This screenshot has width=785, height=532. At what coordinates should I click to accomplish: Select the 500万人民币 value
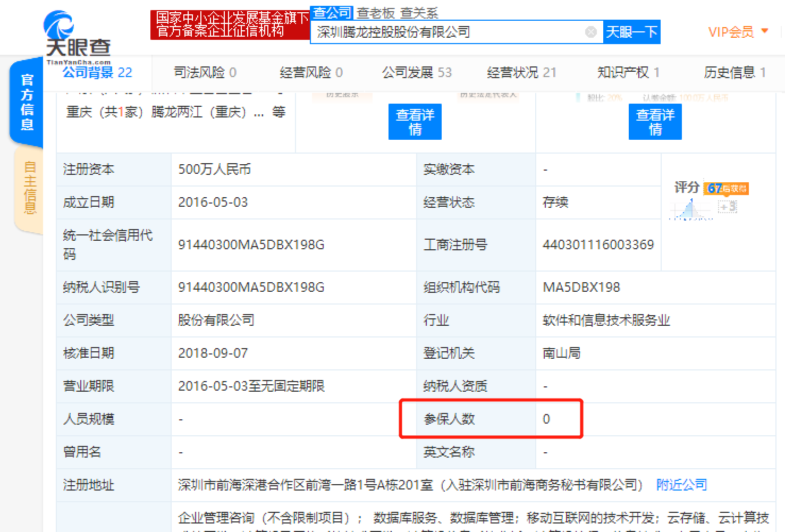(x=215, y=169)
